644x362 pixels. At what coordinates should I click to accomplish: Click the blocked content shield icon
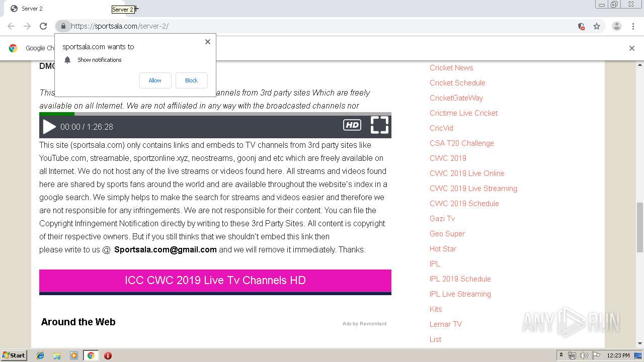pyautogui.click(x=581, y=26)
